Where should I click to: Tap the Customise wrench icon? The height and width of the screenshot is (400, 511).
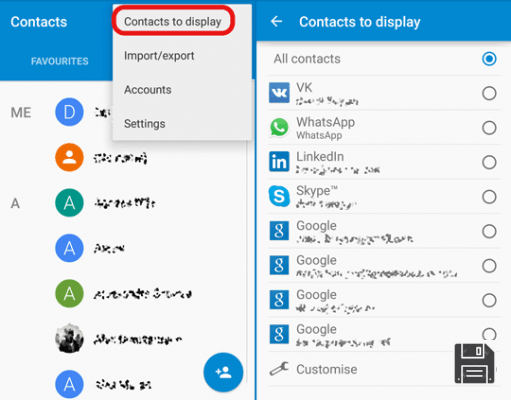(x=279, y=369)
